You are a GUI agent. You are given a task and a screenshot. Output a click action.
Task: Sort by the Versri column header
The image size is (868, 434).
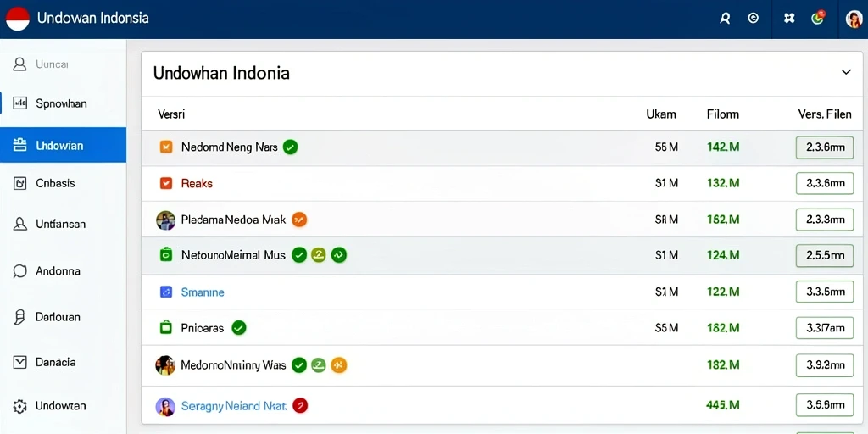[x=171, y=114]
